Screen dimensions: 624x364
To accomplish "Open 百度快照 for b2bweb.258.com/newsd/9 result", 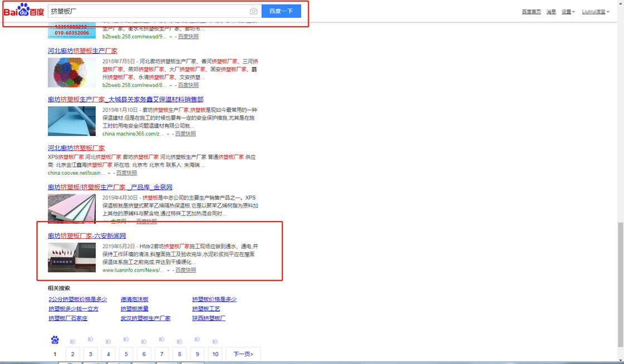I will tap(188, 37).
